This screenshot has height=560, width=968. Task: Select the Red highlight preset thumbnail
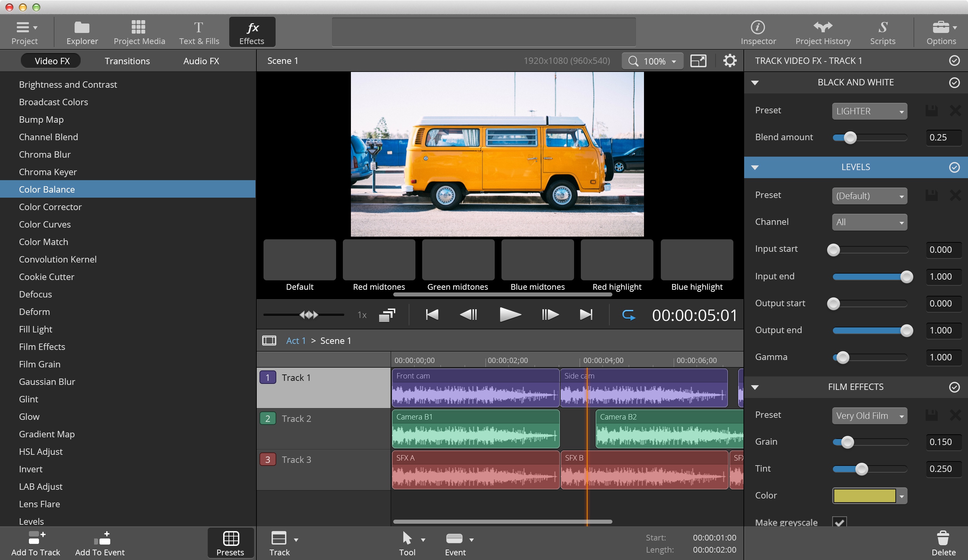click(616, 259)
